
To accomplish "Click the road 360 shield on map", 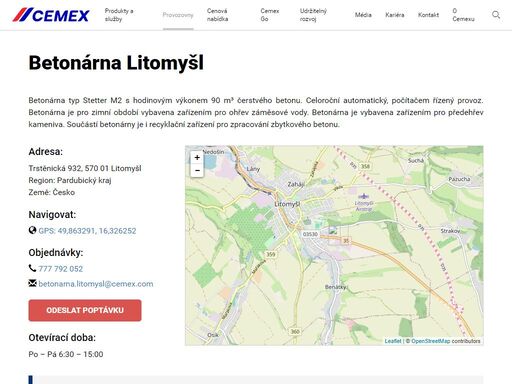I will [x=295, y=331].
